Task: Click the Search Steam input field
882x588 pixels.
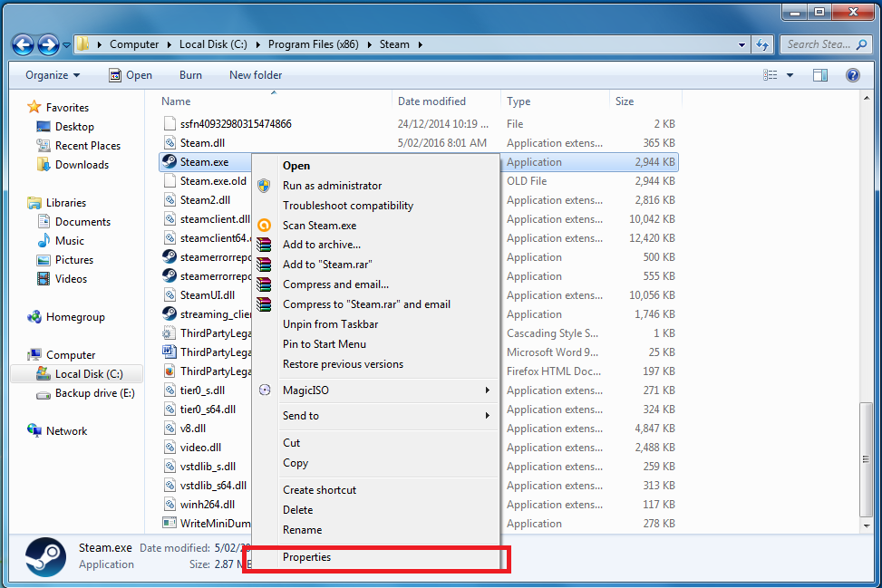Action: [x=825, y=44]
